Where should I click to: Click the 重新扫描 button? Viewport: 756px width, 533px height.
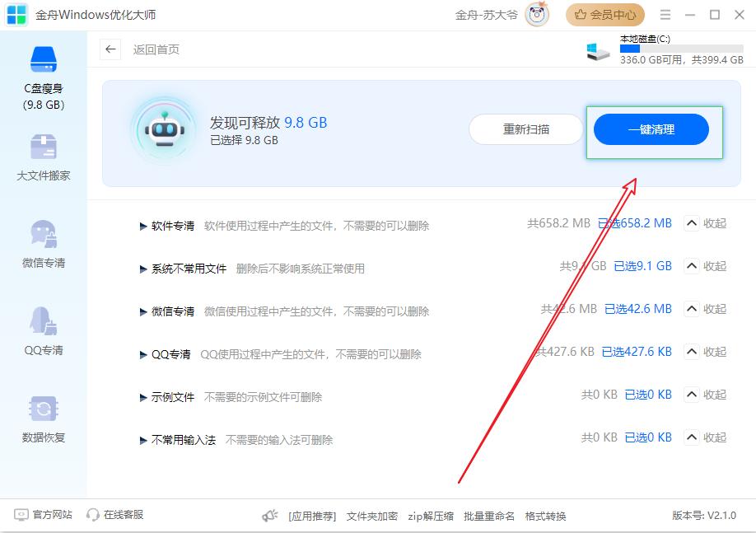tap(526, 129)
